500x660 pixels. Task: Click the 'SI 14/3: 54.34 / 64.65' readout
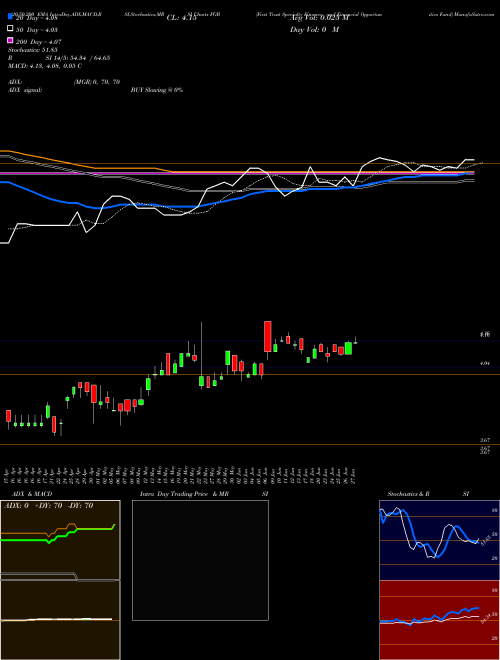[x=78, y=58]
